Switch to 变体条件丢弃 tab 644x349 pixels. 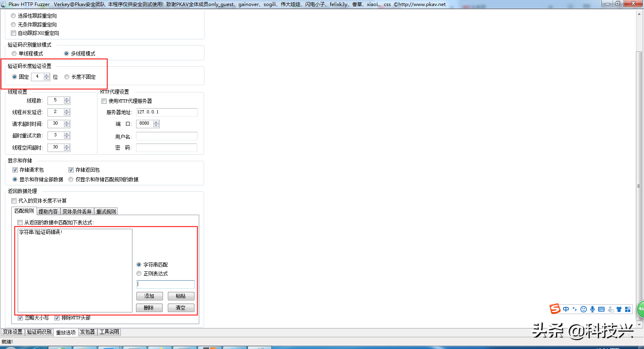(77, 211)
